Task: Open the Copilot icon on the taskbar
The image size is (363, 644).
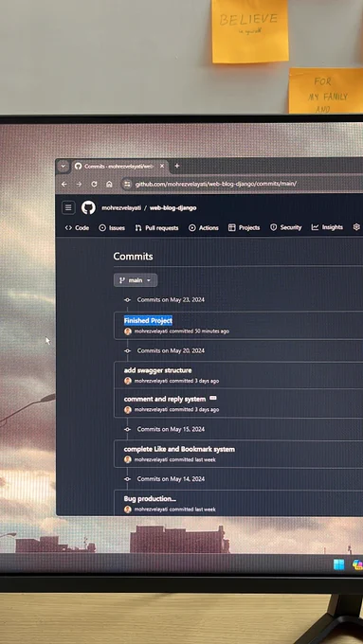Action: tap(358, 564)
